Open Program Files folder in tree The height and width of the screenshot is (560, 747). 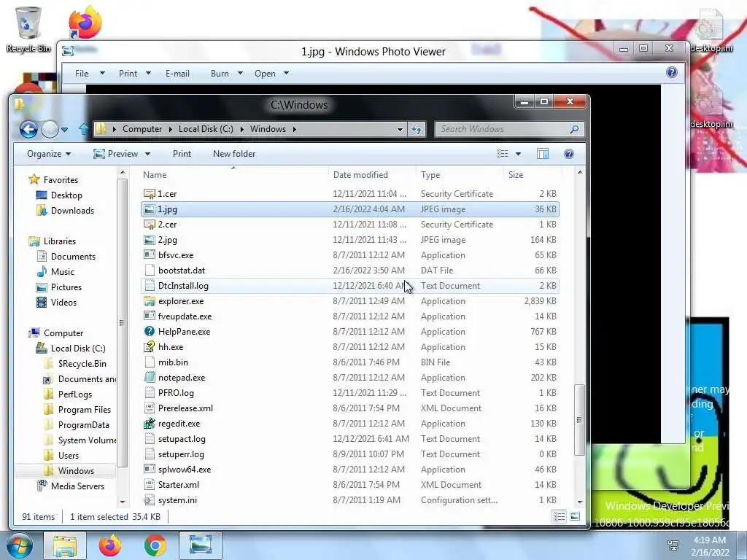click(x=85, y=410)
